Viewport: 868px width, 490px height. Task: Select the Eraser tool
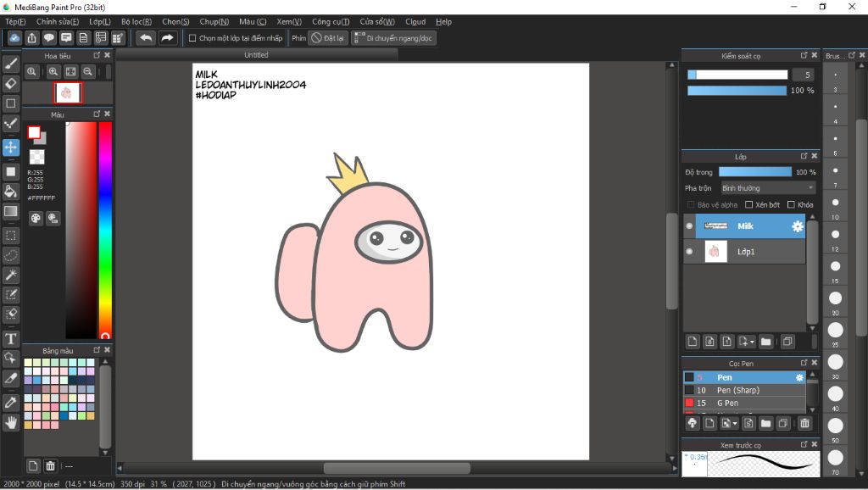[11, 83]
